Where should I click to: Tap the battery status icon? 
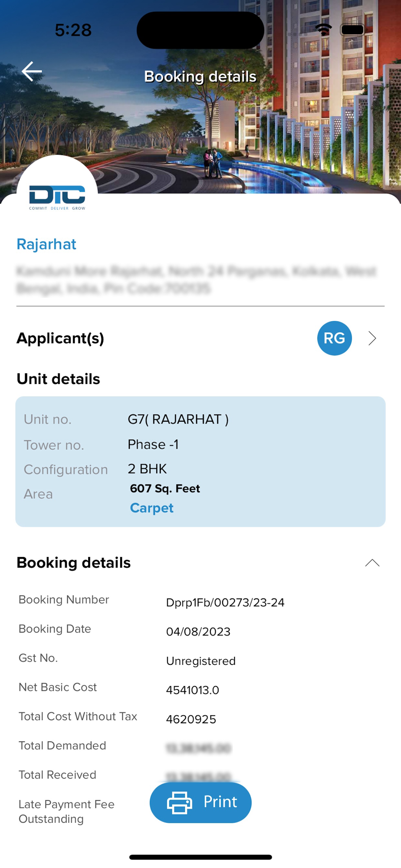click(x=352, y=30)
